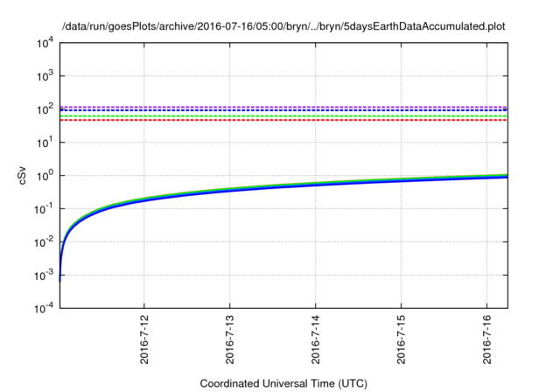
Task: Click the date label 2016-7-14
Action: point(315,339)
